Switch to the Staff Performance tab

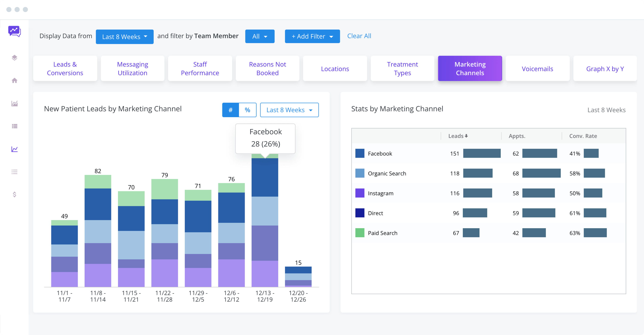click(x=200, y=68)
